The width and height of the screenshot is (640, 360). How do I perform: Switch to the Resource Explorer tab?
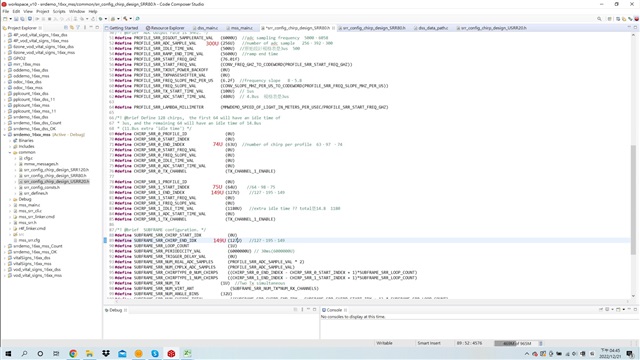pyautogui.click(x=165, y=28)
